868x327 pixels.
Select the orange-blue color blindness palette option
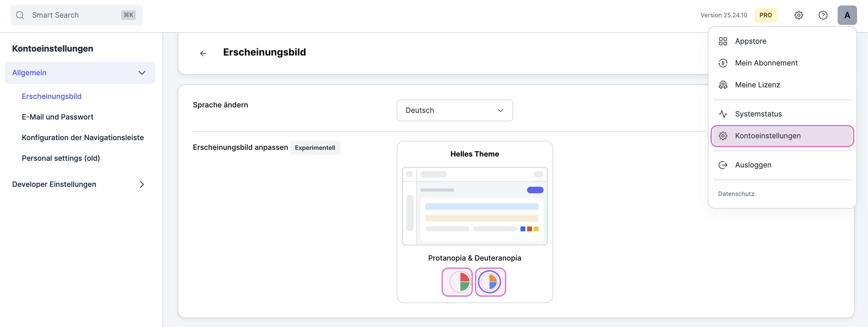[x=490, y=282]
